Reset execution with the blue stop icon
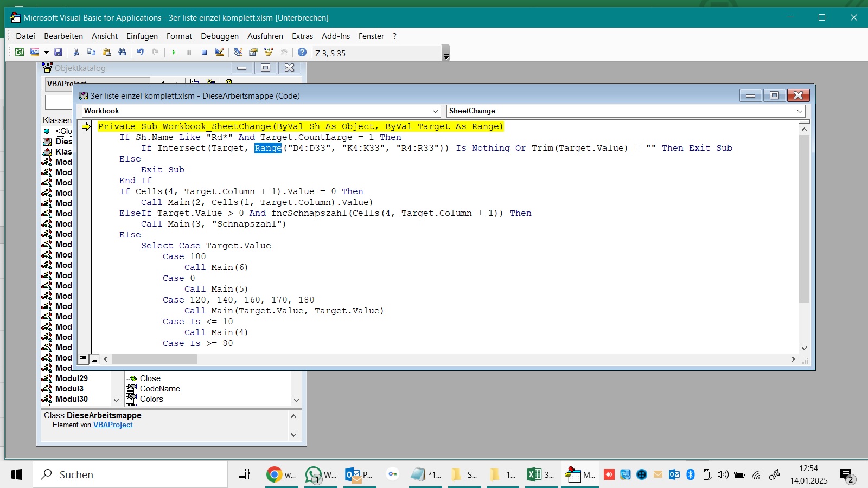The image size is (868, 488). [x=204, y=52]
